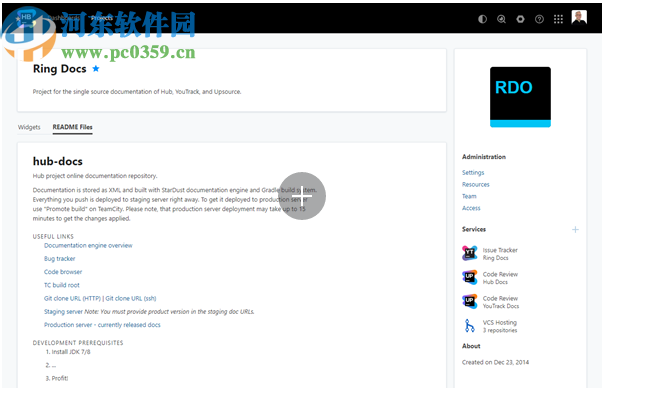Open the services grid icon in header
The image size is (665, 413).
tap(558, 19)
